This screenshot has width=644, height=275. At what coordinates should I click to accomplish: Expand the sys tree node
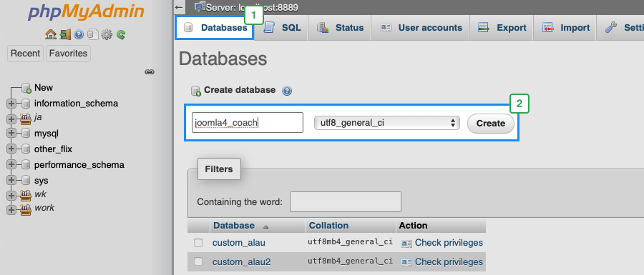coord(11,180)
